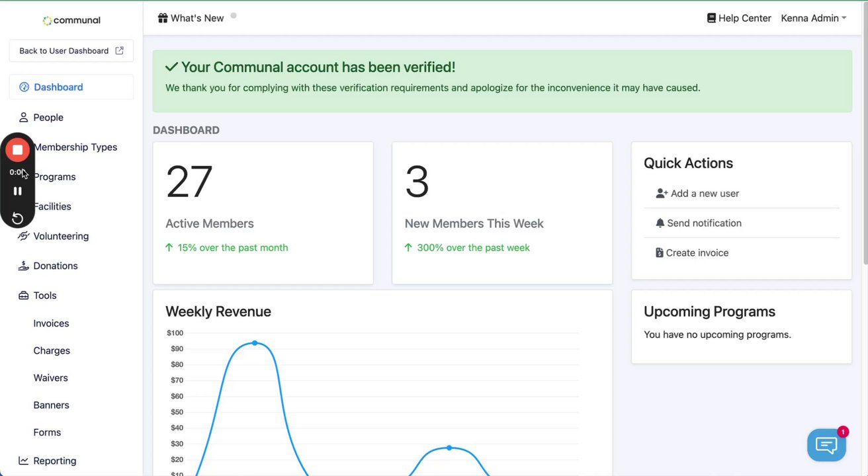
Task: Open the Help Center link
Action: click(x=738, y=19)
